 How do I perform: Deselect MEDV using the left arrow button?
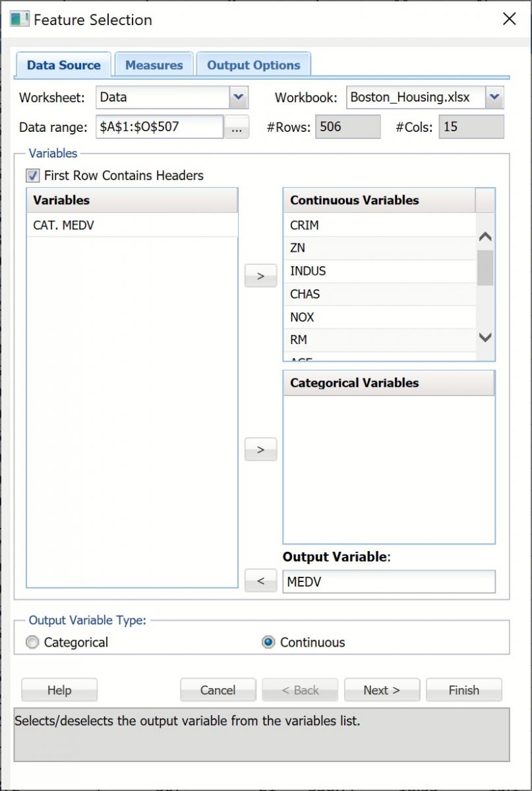pos(260,580)
